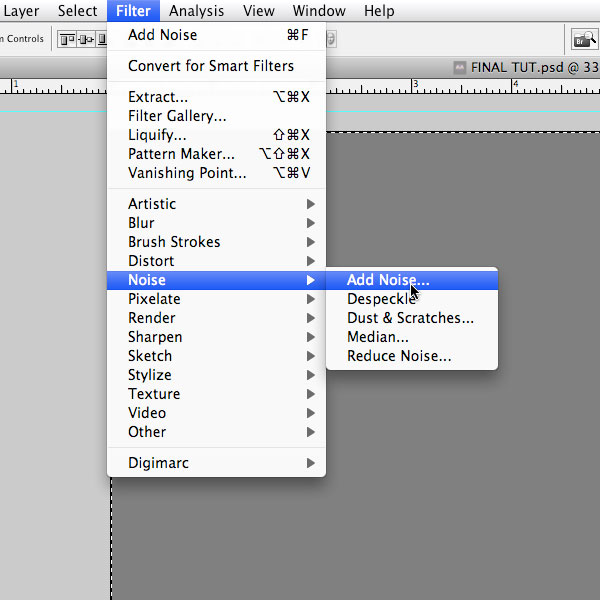Select the highlighted Noise submenu entry
Image resolution: width=600 pixels, height=600 pixels.
point(217,280)
